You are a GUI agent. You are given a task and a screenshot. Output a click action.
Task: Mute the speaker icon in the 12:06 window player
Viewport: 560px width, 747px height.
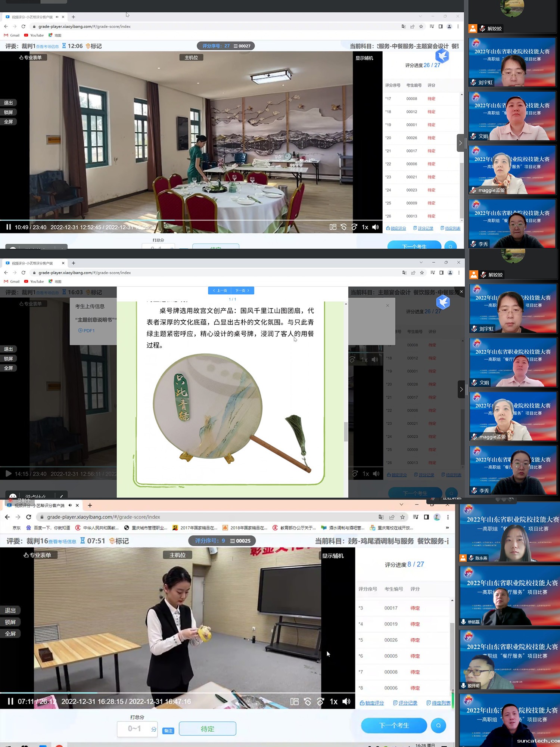[x=376, y=227]
